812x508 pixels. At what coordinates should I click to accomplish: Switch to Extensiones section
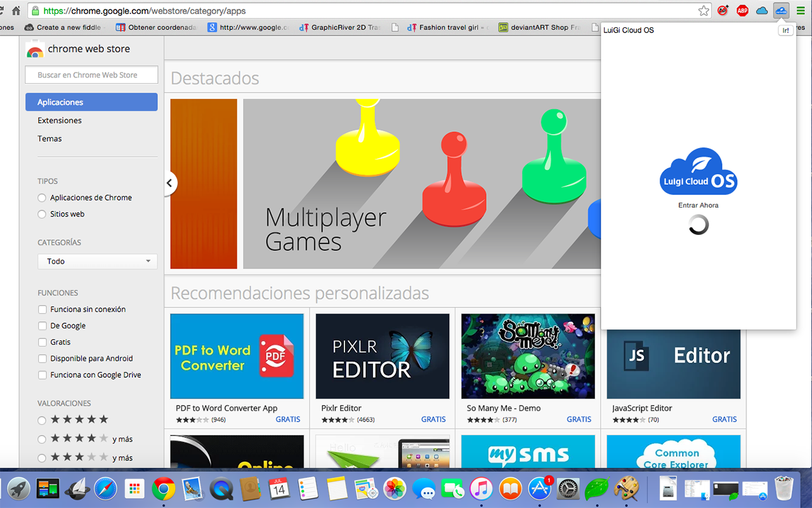point(60,120)
